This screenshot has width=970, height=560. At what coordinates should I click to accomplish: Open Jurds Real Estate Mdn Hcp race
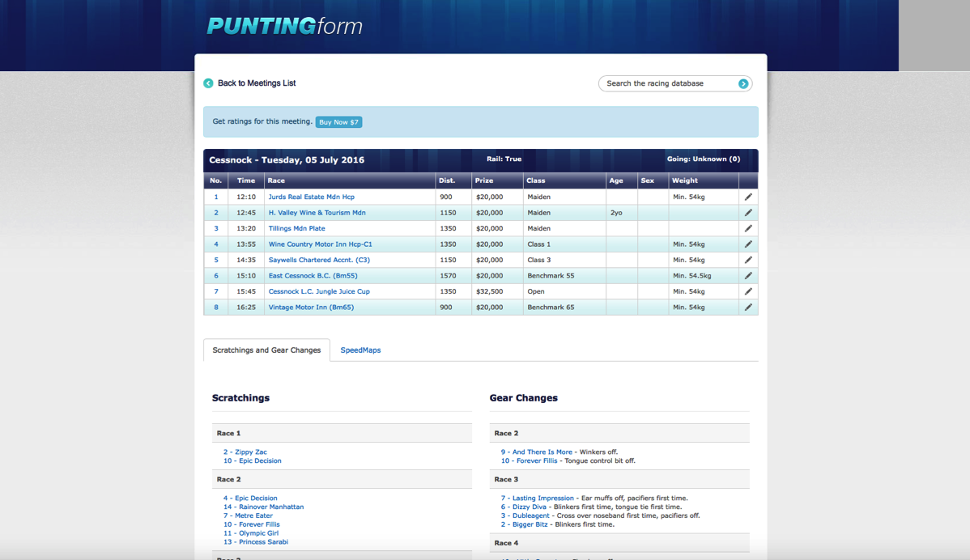311,197
